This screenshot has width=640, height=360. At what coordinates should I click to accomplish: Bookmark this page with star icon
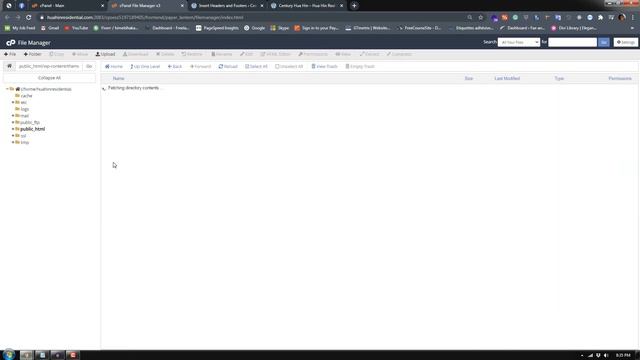481,18
